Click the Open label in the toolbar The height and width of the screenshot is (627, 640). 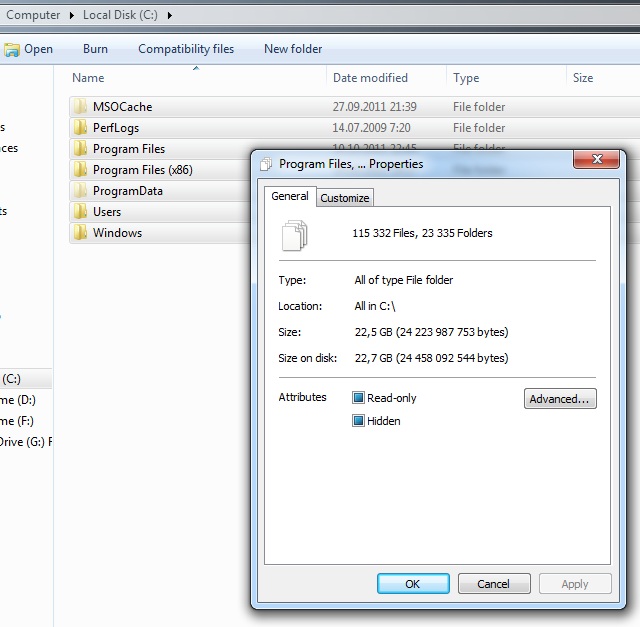38,49
